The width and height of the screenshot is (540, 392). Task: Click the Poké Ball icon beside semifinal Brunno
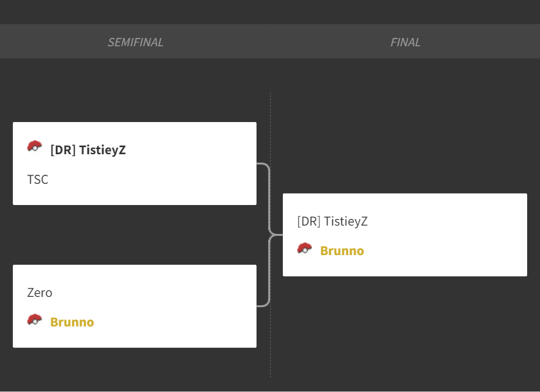[x=35, y=321]
